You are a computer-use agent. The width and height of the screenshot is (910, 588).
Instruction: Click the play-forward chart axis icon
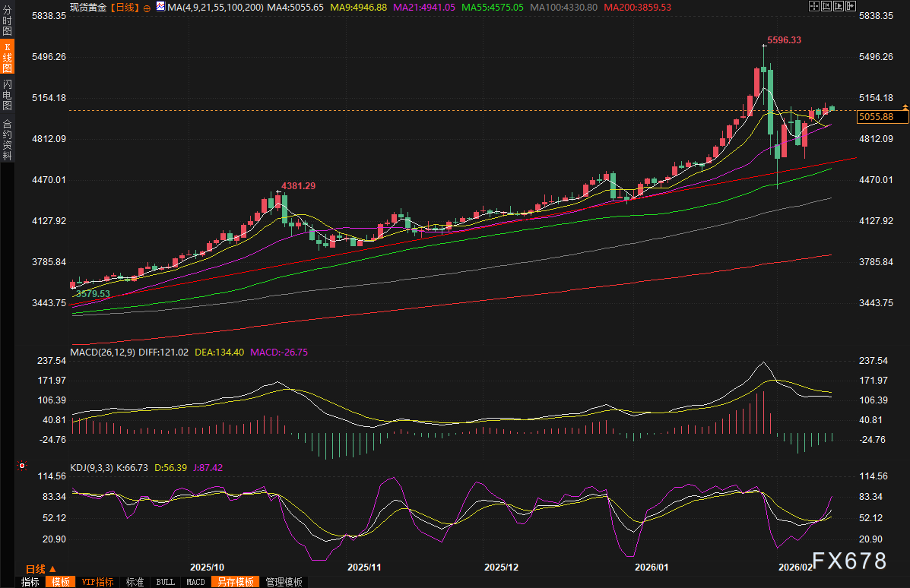click(x=839, y=6)
